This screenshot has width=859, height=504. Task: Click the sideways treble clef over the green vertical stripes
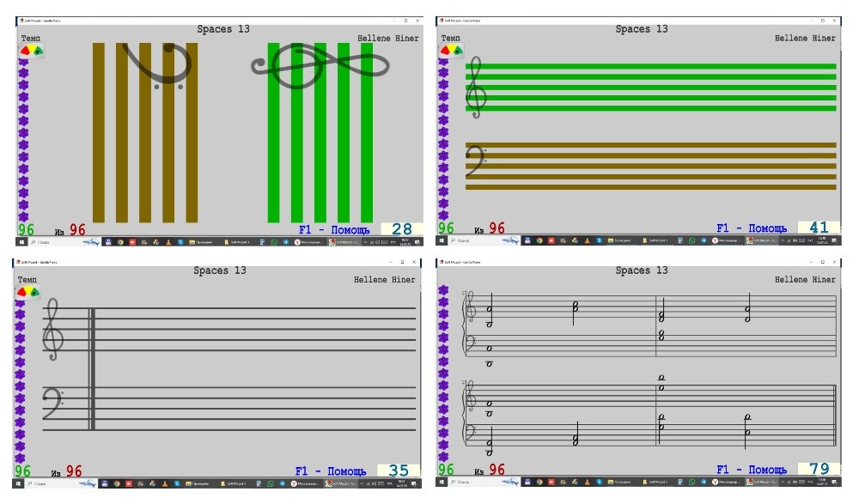320,66
